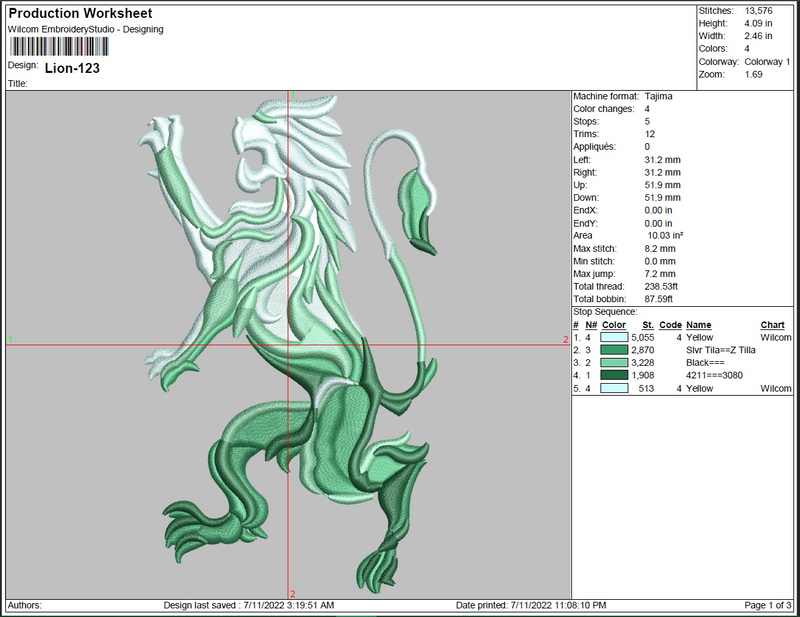Click the Code column header
Screen dimensions: 800x617
pyautogui.click(x=670, y=325)
